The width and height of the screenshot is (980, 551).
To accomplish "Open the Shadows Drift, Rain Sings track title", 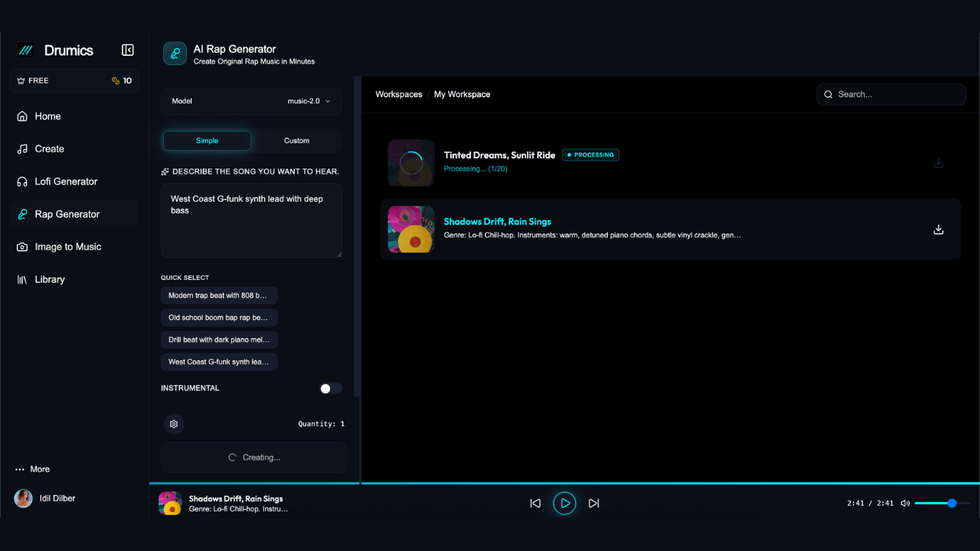I will tap(498, 221).
